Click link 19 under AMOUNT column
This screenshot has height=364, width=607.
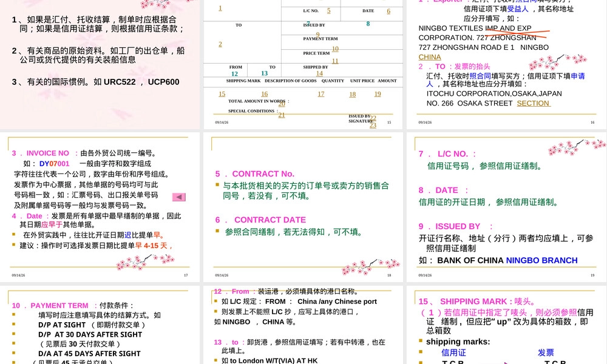[378, 94]
